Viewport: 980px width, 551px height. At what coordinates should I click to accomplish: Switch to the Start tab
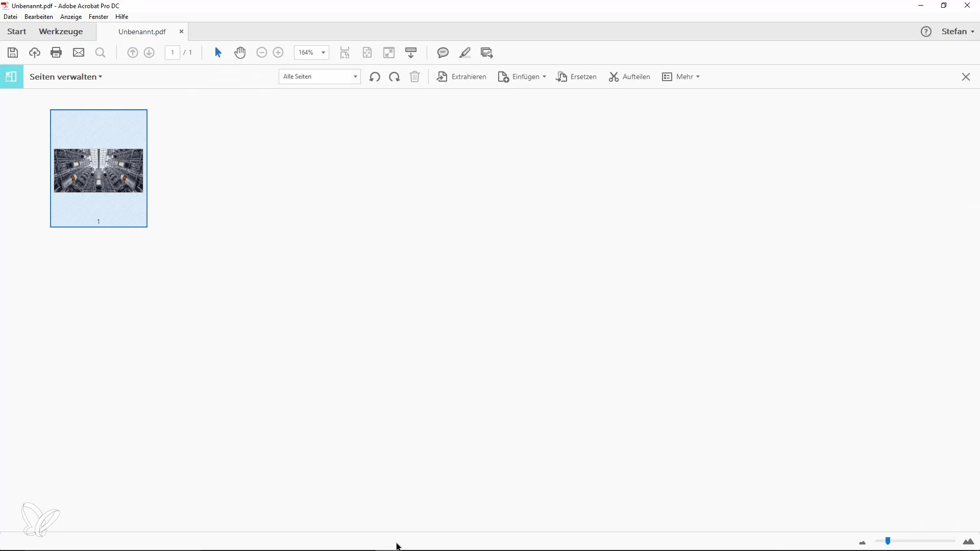16,32
